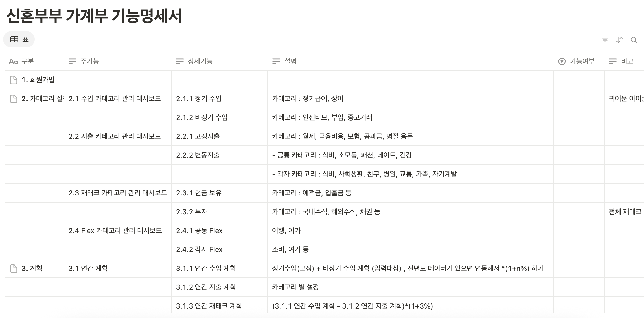Image resolution: width=644 pixels, height=318 pixels.
Task: Click the 2.4 Flex 카테고리 관리 대시보드 cell
Action: [x=115, y=231]
